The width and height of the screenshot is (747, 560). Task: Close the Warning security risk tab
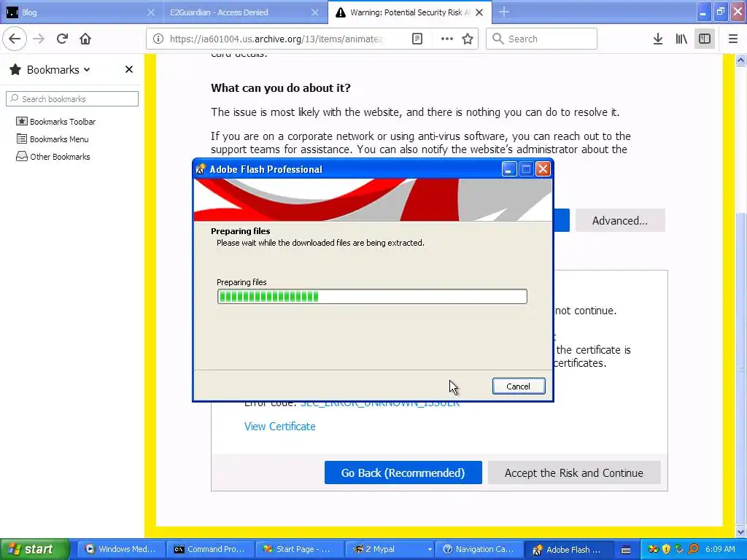coord(479,12)
